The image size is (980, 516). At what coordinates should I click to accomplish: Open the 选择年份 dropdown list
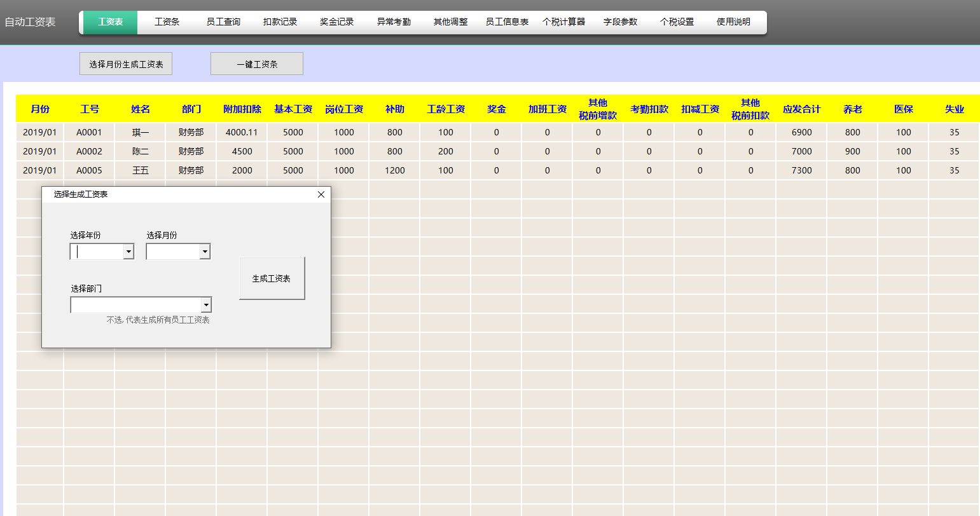coord(129,251)
